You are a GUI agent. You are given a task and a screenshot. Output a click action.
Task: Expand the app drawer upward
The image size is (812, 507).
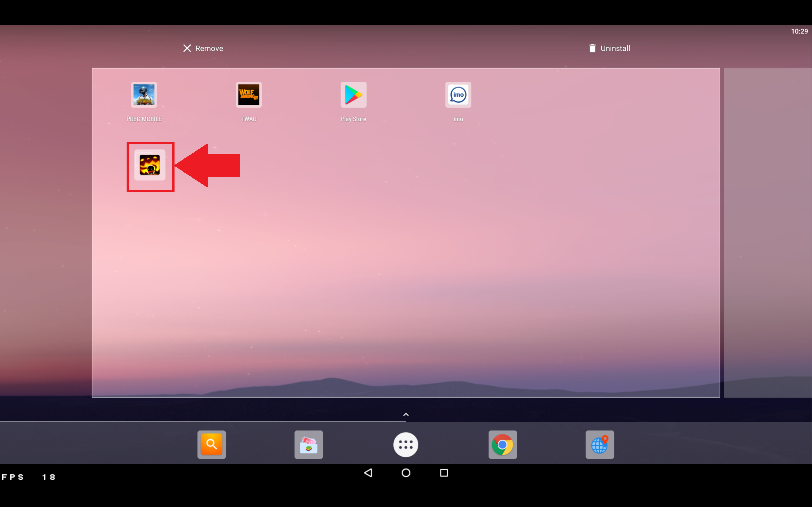click(406, 414)
